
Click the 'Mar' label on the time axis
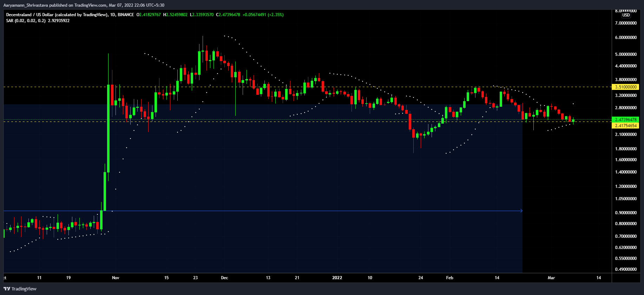tap(551, 278)
